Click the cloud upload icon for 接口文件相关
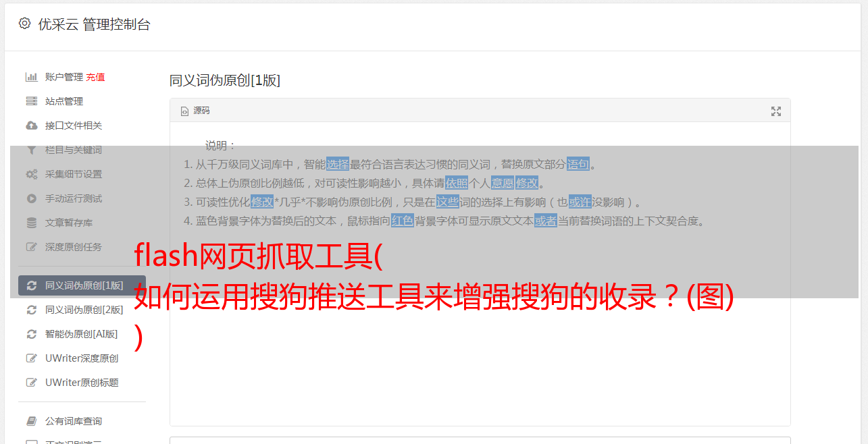The width and height of the screenshot is (868, 444). (x=31, y=126)
